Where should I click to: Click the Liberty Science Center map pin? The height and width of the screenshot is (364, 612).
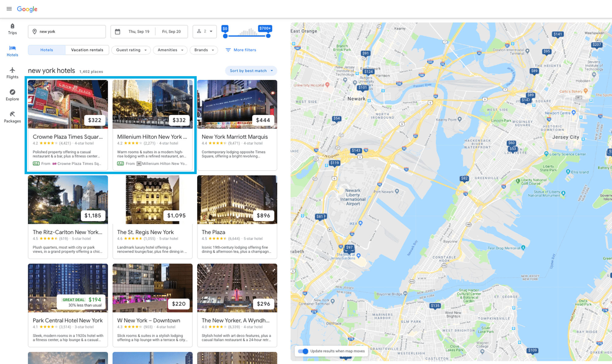[546, 154]
